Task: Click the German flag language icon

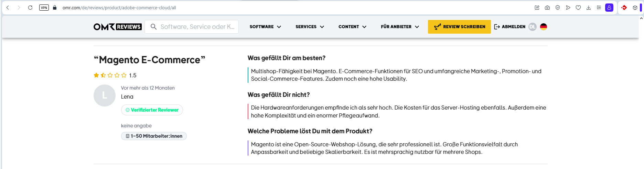Action: (x=544, y=27)
